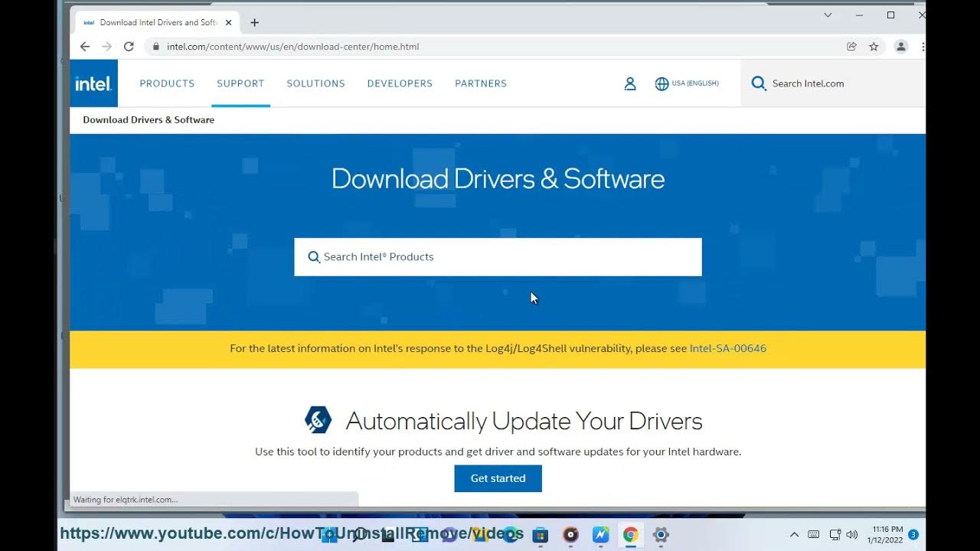This screenshot has height=551, width=980.
Task: Open the PRODUCTS menu
Action: tap(167, 83)
